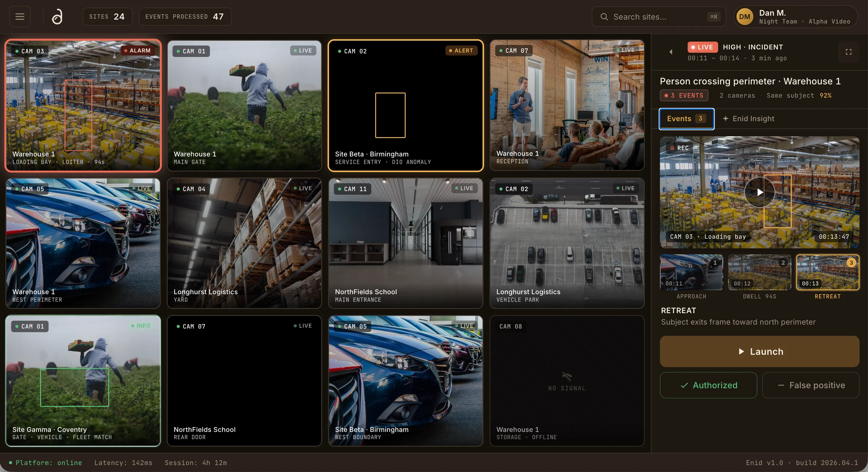Click the REC indicator on clip
Screen dimensions: 868x472
tap(680, 148)
